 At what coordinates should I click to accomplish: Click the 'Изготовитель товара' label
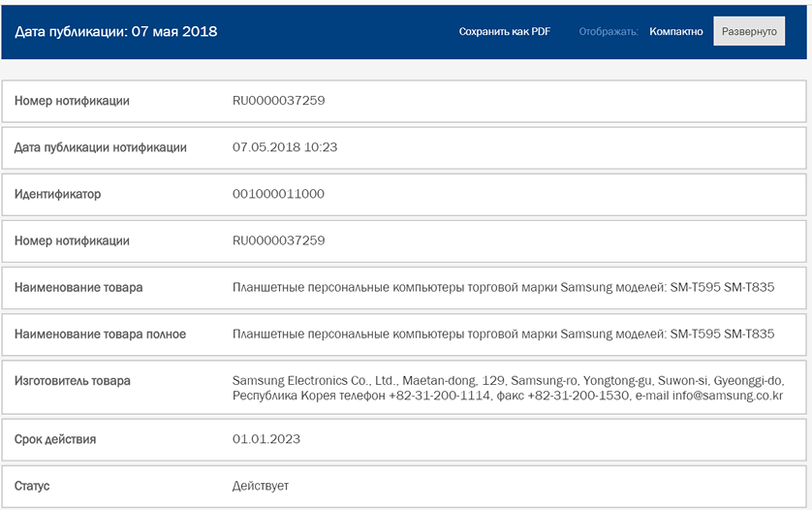point(73,380)
